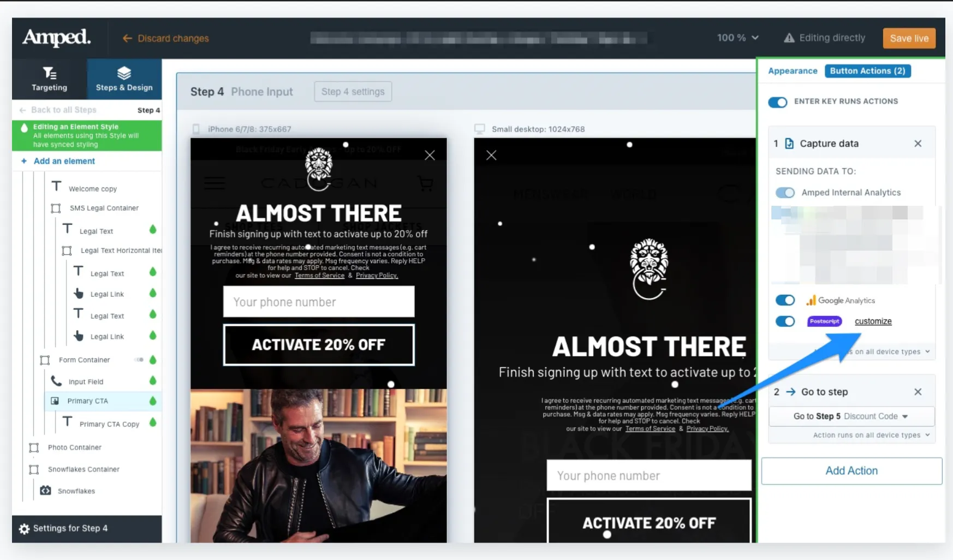953x560 pixels.
Task: Open the 100% zoom level dropdown
Action: click(x=737, y=38)
